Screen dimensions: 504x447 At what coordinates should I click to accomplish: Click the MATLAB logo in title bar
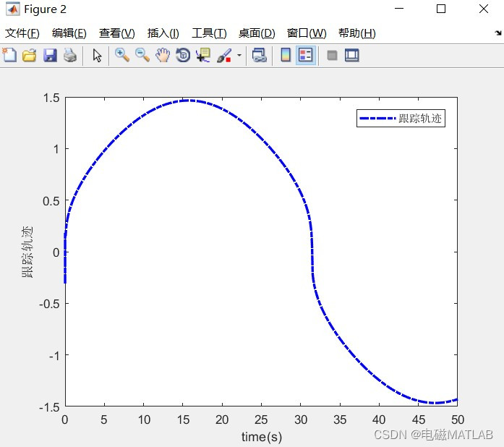[13, 9]
